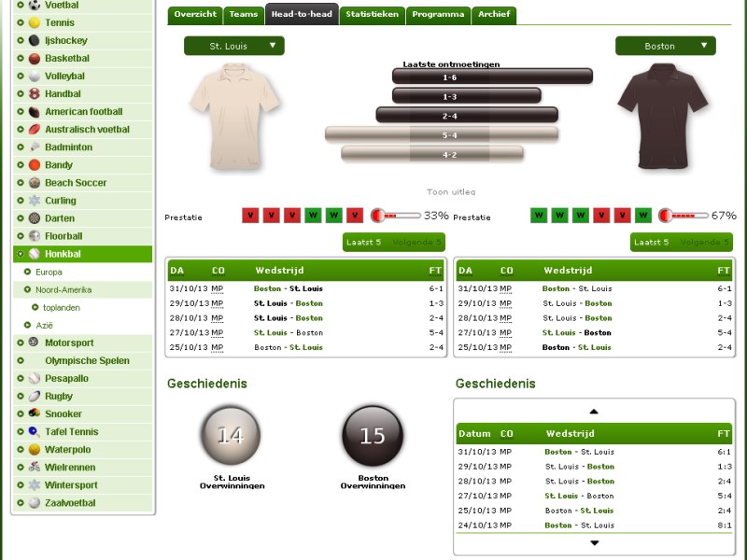Image resolution: width=747 pixels, height=560 pixels.
Task: Click the Basketbal ball icon
Action: (x=35, y=59)
